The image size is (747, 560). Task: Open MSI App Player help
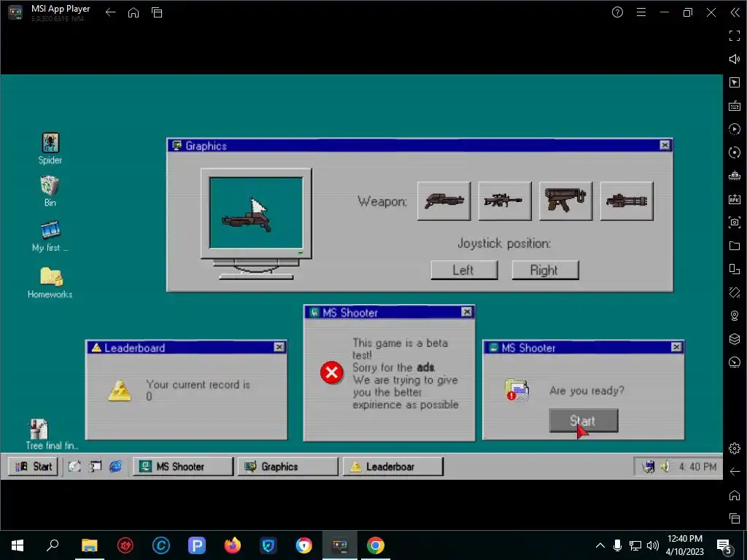(x=617, y=12)
